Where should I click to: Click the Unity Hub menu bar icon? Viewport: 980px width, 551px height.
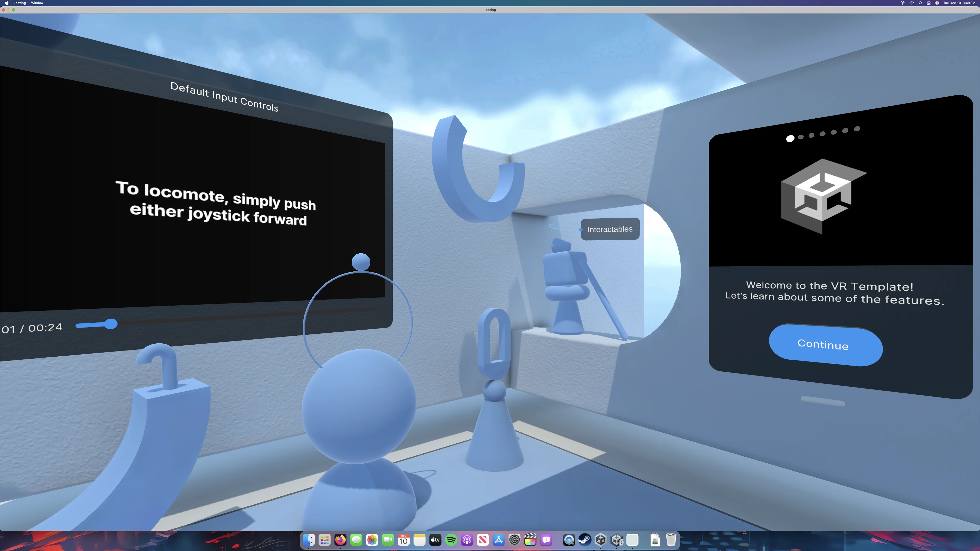902,3
